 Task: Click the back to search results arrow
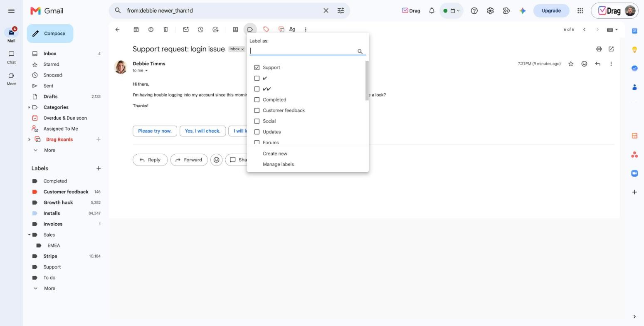click(x=118, y=30)
